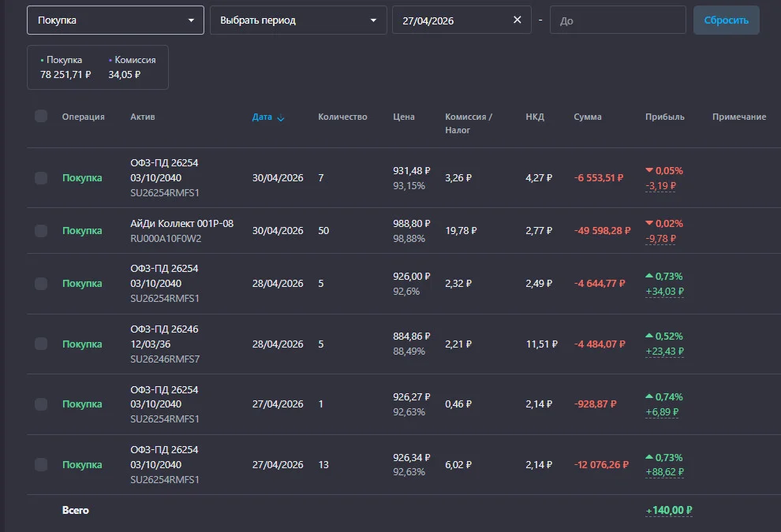Toggle the select-all checkbox in table header
The width and height of the screenshot is (781, 532).
[x=41, y=117]
